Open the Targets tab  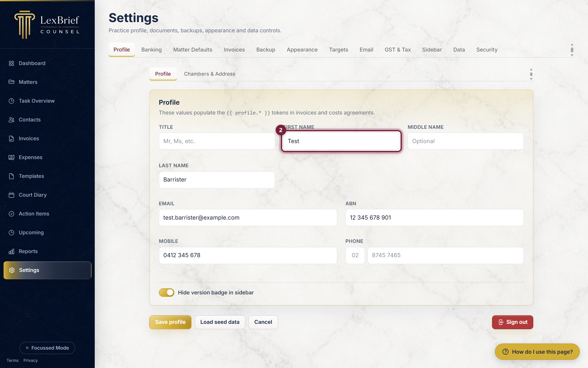click(339, 50)
